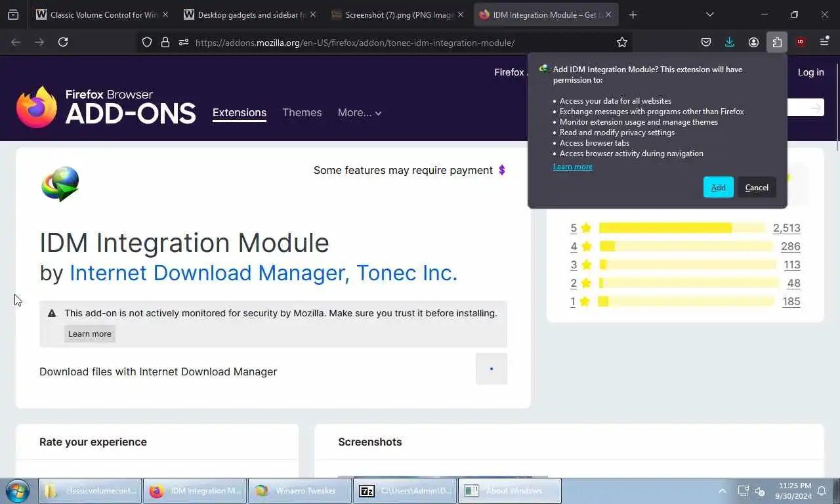
Task: Open the 185 one-star reviews count
Action: click(x=791, y=301)
